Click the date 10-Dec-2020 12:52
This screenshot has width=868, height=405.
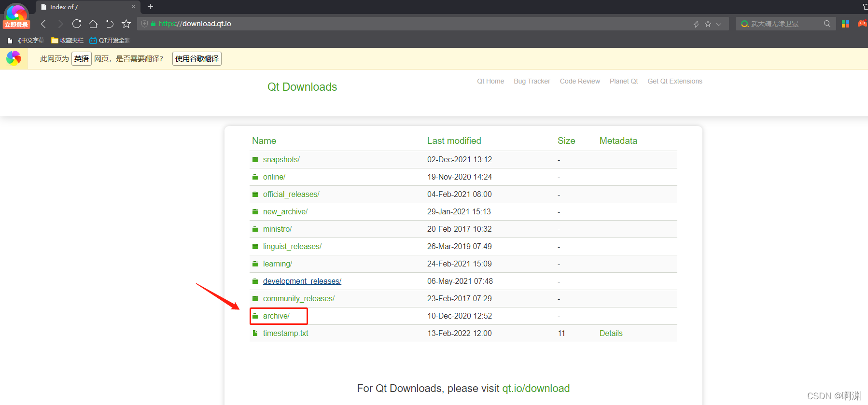click(x=460, y=316)
